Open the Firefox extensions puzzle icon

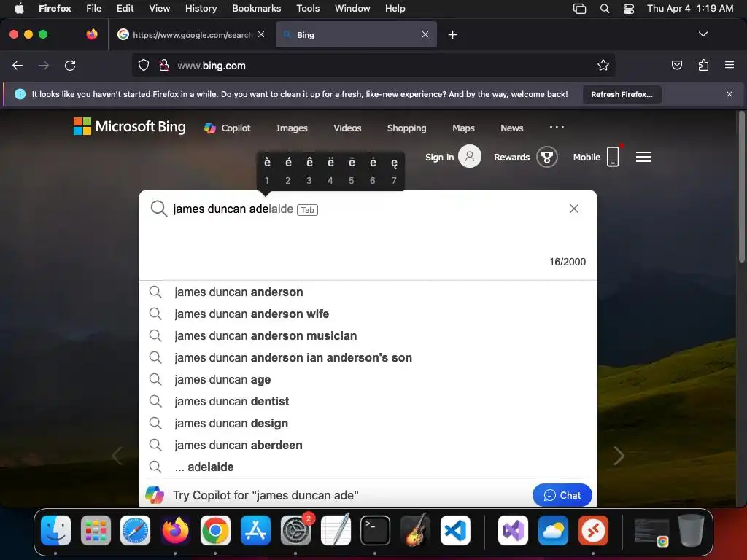point(703,65)
